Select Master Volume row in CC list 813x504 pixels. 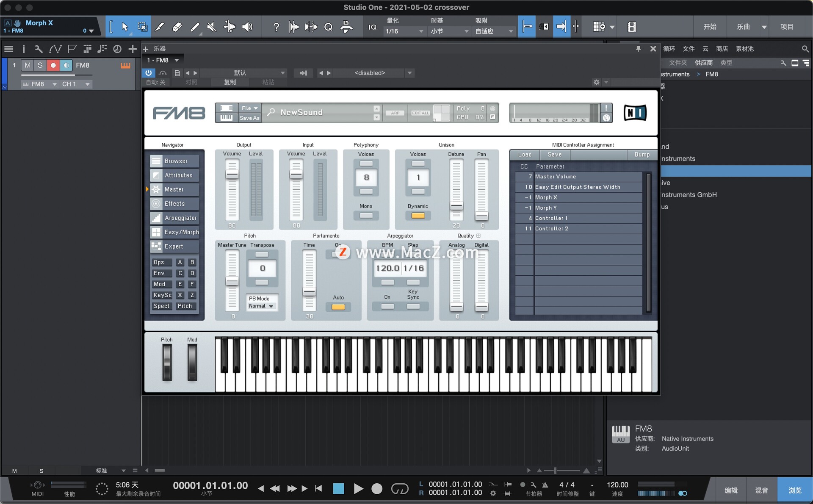tap(578, 177)
